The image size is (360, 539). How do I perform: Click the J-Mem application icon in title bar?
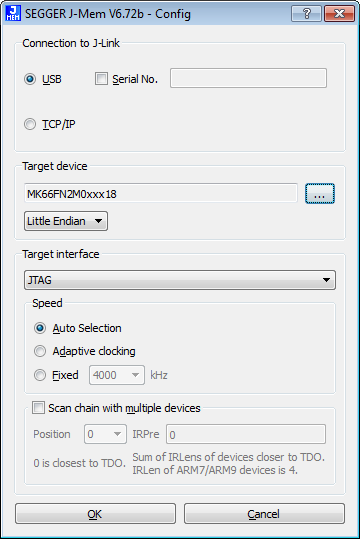click(x=13, y=13)
